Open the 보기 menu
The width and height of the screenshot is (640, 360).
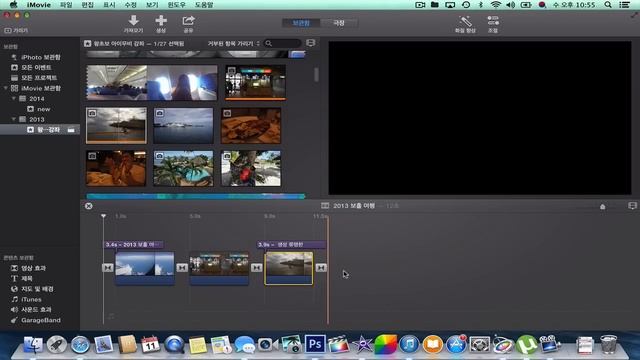coord(152,5)
